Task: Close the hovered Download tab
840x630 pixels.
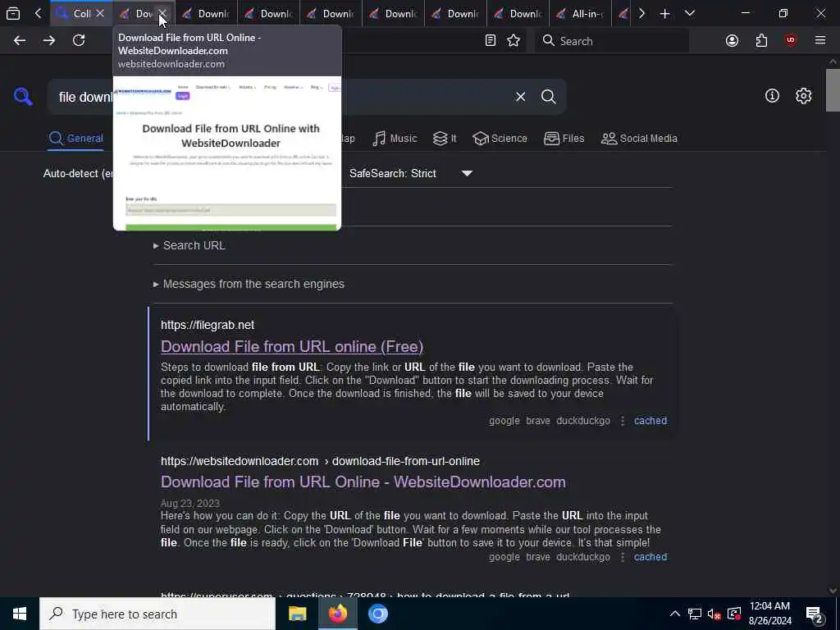Action: 162,13
